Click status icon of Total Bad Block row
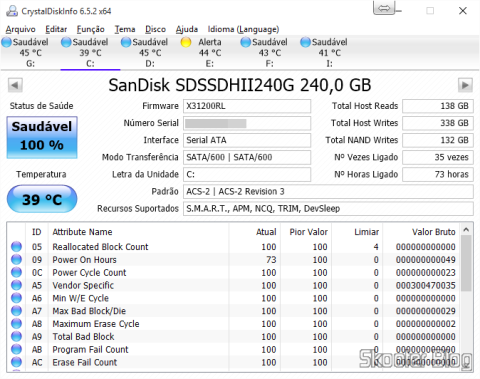480x379 pixels. (x=16, y=336)
